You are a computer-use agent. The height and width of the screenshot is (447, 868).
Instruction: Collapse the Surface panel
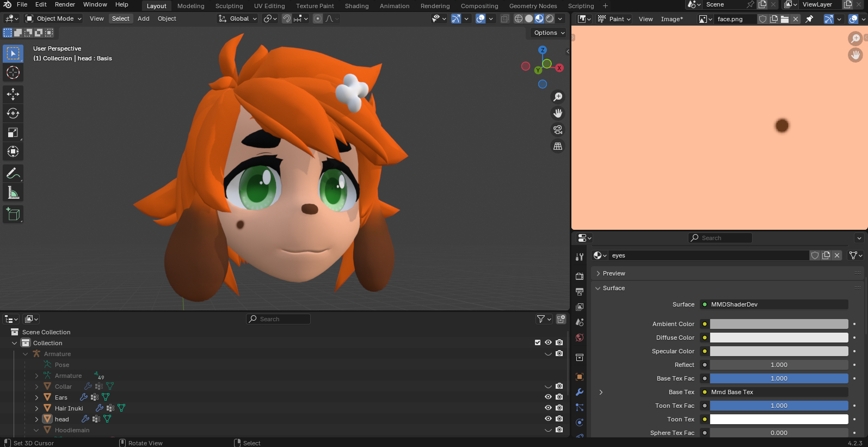[x=598, y=288]
